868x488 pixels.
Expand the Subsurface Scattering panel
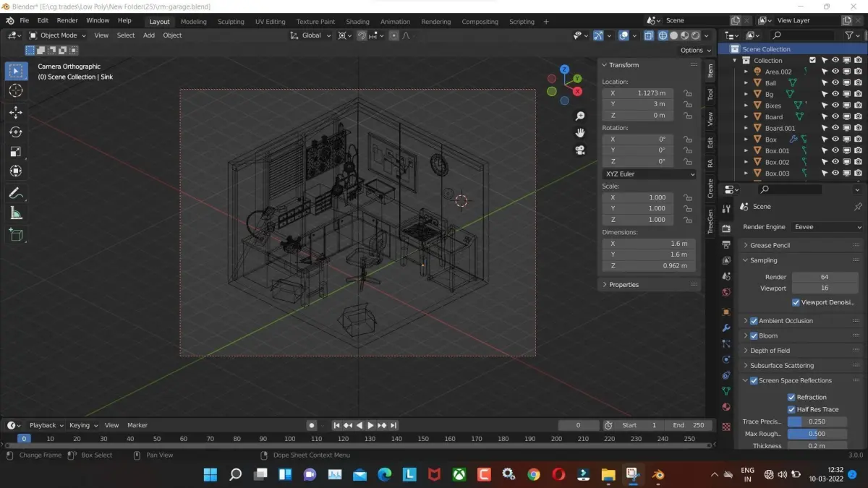801,366
